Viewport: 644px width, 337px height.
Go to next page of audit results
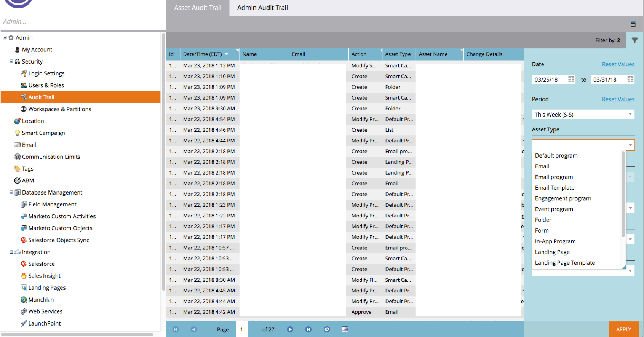pos(290,329)
